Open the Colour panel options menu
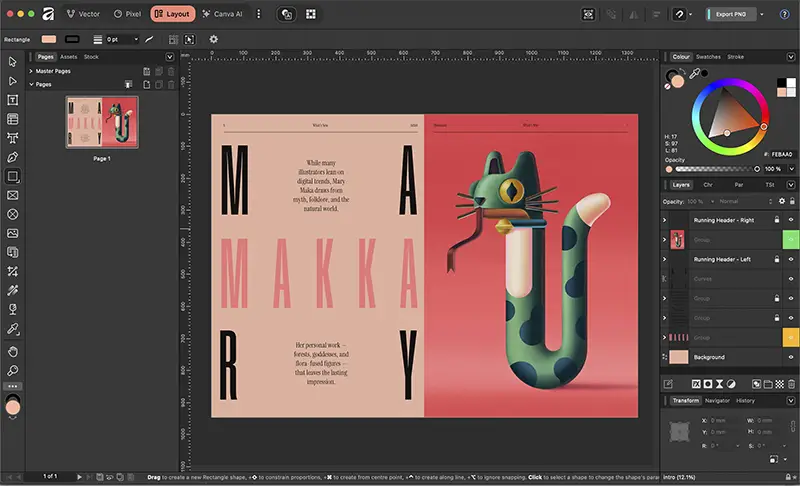Image resolution: width=800 pixels, height=486 pixels. pos(790,57)
